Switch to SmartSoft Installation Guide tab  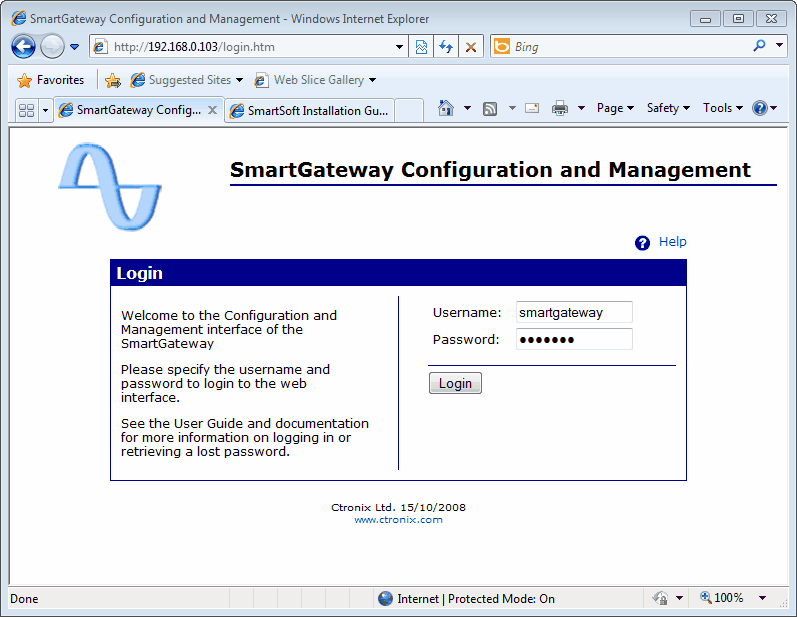point(309,111)
